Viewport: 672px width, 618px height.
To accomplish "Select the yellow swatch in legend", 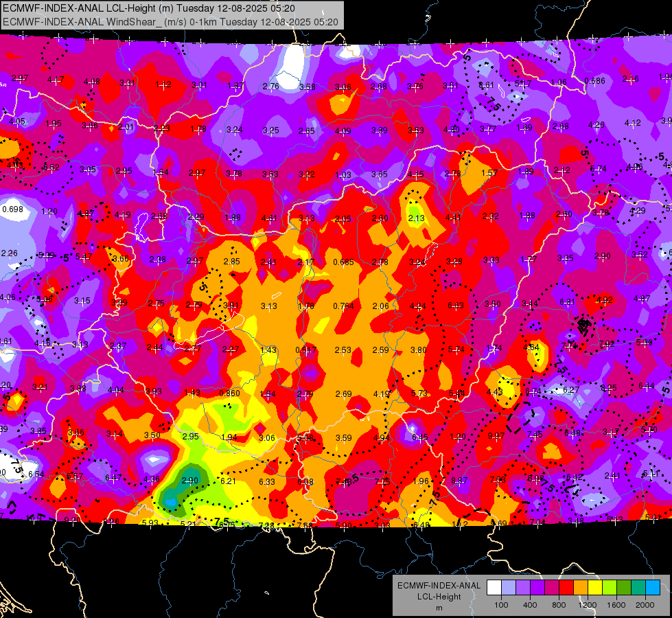I will (x=595, y=588).
